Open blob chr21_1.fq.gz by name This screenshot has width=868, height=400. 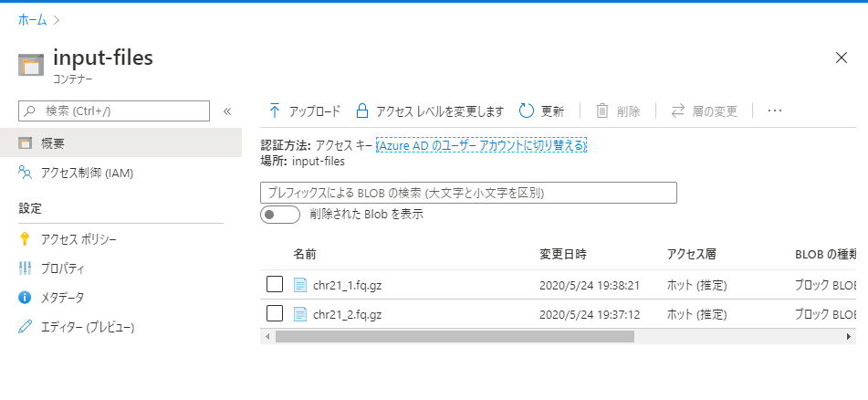(347, 285)
